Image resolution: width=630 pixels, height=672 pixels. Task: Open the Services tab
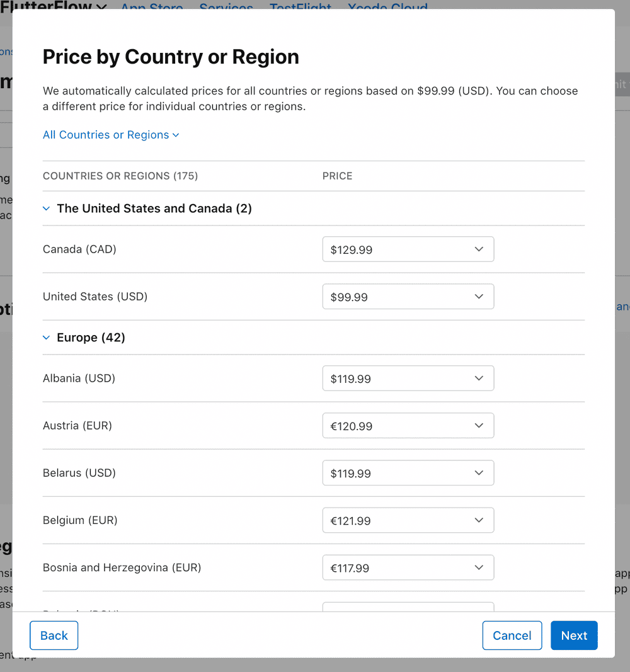(226, 6)
